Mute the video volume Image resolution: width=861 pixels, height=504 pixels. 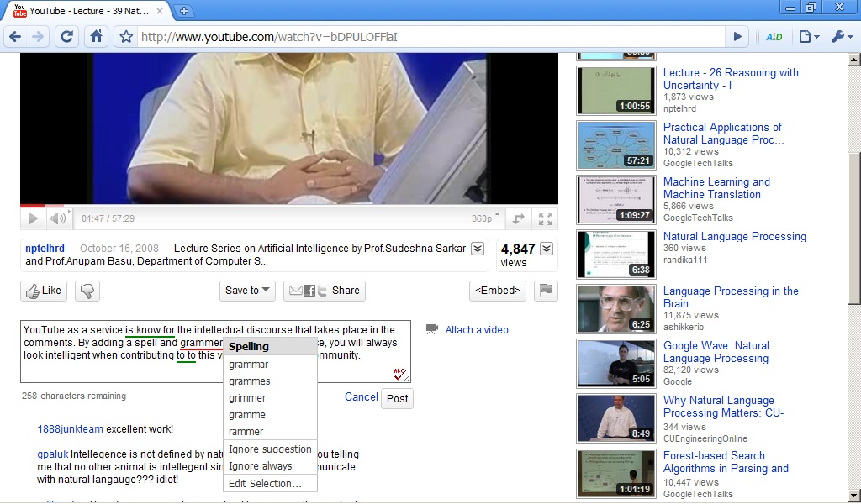[x=57, y=218]
